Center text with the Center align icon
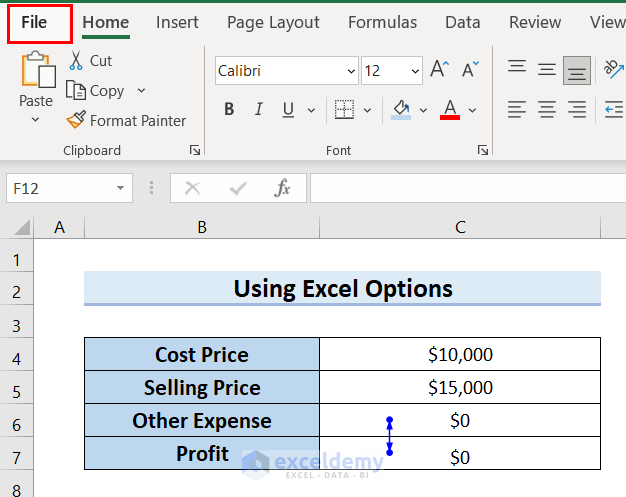The height and width of the screenshot is (497, 626). click(x=547, y=109)
